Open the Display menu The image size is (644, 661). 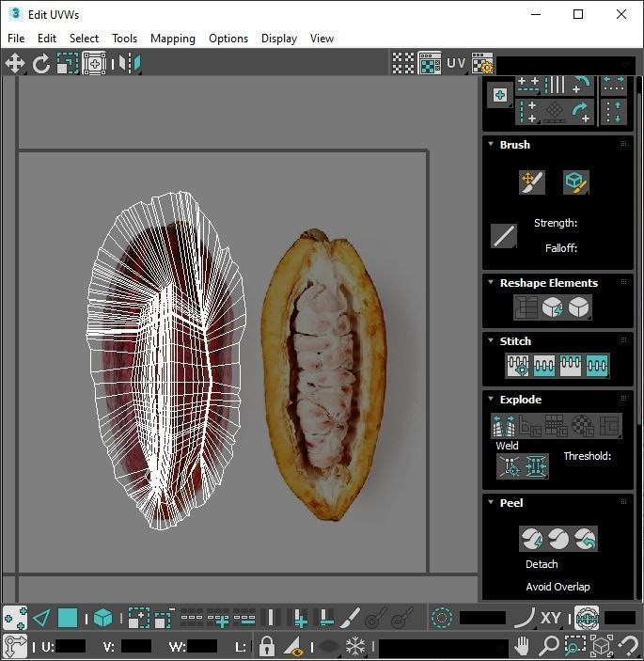click(279, 39)
